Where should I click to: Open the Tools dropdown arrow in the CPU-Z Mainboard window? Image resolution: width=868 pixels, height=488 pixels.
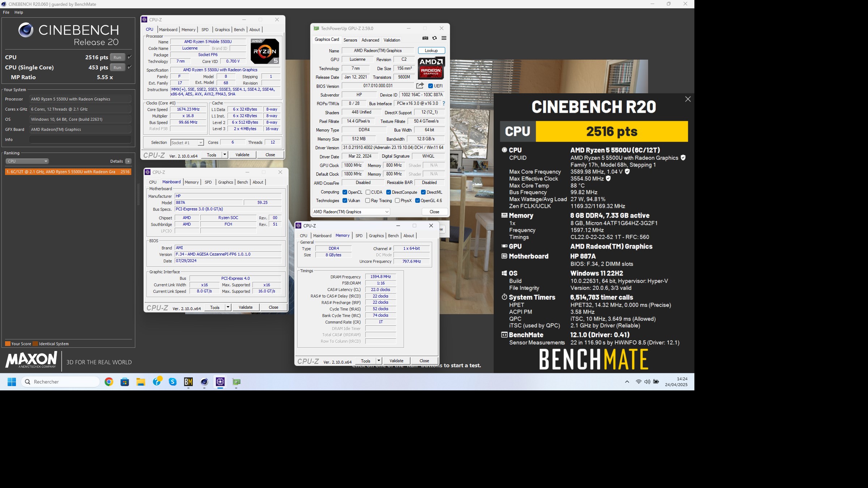pos(228,307)
